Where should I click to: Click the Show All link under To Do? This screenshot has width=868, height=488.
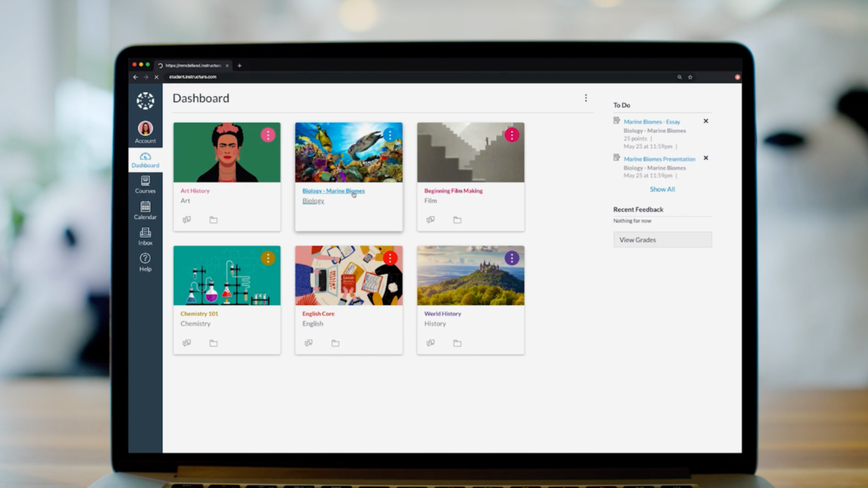tap(661, 189)
